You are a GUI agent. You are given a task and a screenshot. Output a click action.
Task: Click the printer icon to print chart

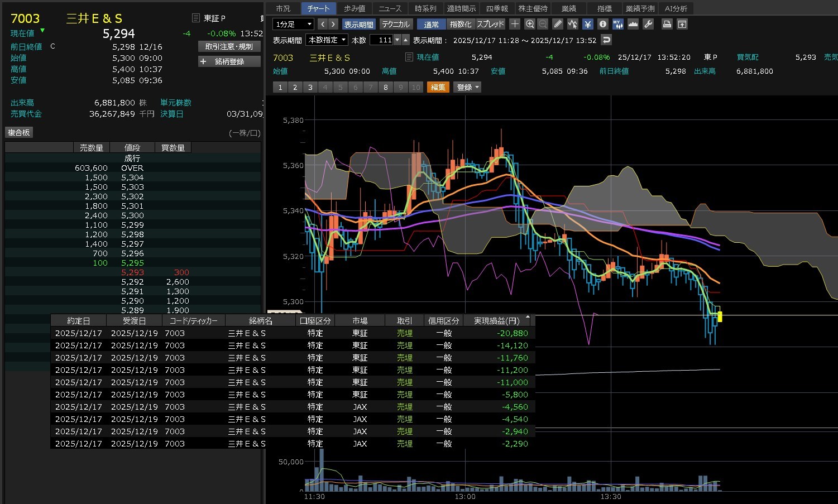(667, 24)
